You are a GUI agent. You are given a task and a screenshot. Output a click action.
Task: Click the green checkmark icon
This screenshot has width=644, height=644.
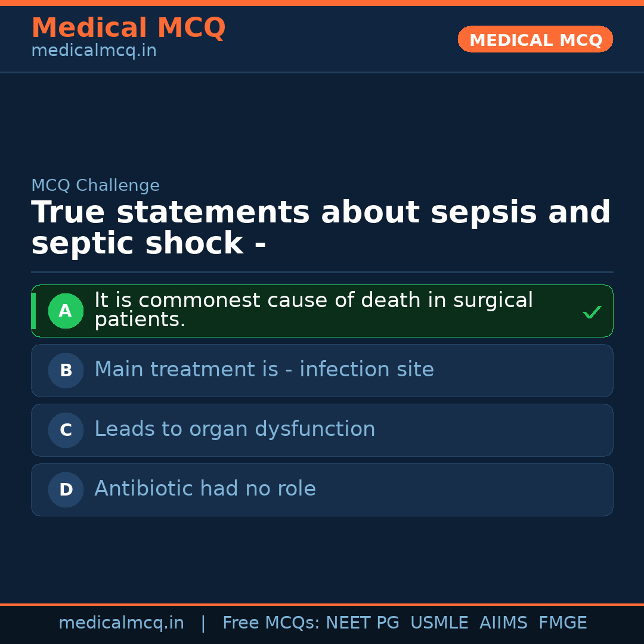[x=592, y=312]
